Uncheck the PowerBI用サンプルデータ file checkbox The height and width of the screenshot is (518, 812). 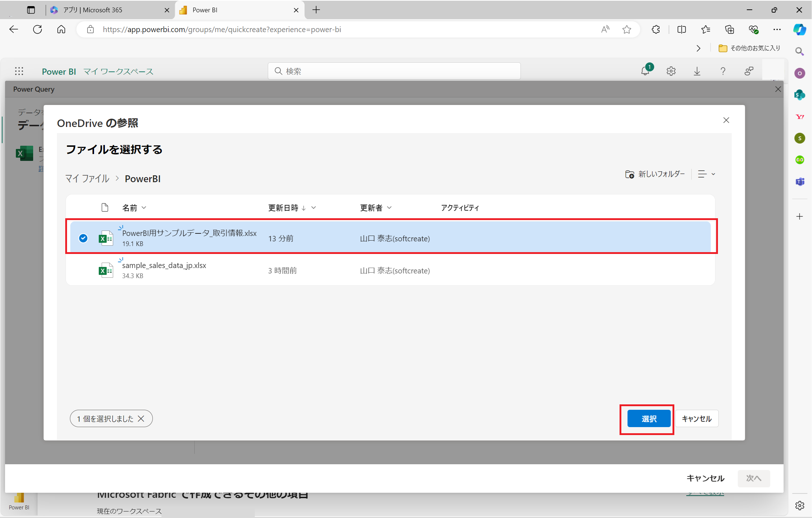point(83,238)
